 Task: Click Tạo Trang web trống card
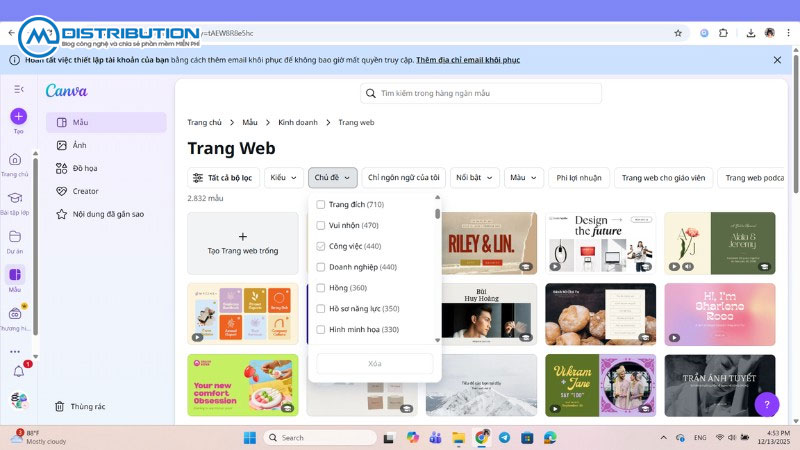pyautogui.click(x=243, y=243)
